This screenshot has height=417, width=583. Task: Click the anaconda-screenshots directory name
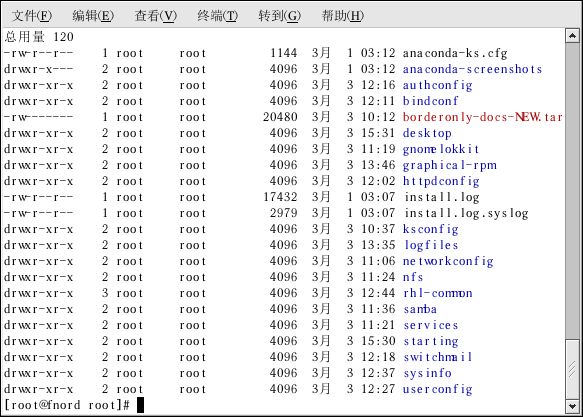[x=472, y=69]
